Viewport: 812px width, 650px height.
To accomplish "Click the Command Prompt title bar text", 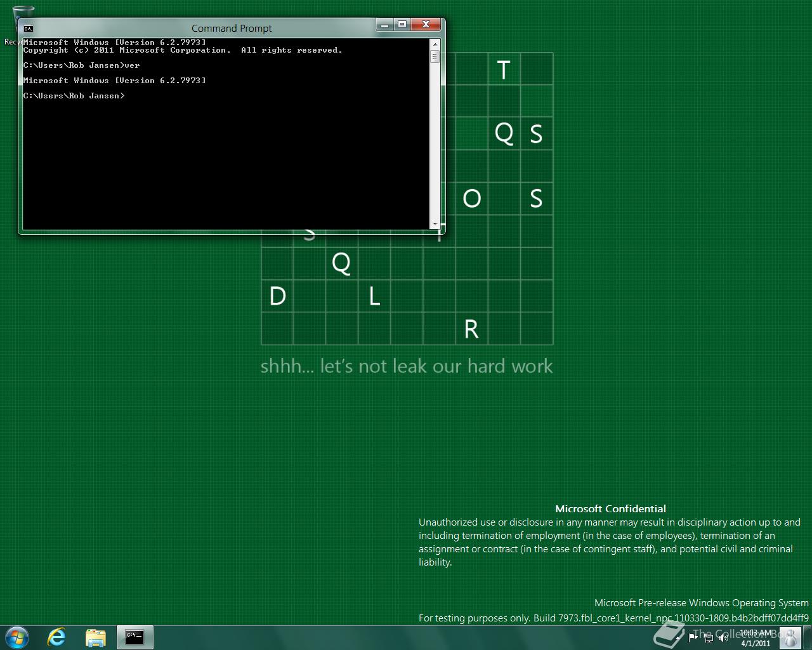I will point(232,29).
